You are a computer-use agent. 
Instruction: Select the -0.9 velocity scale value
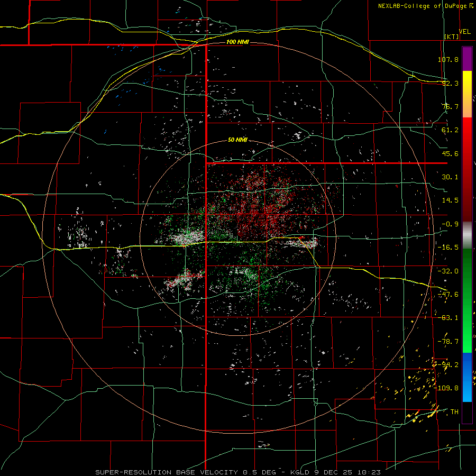coord(450,224)
